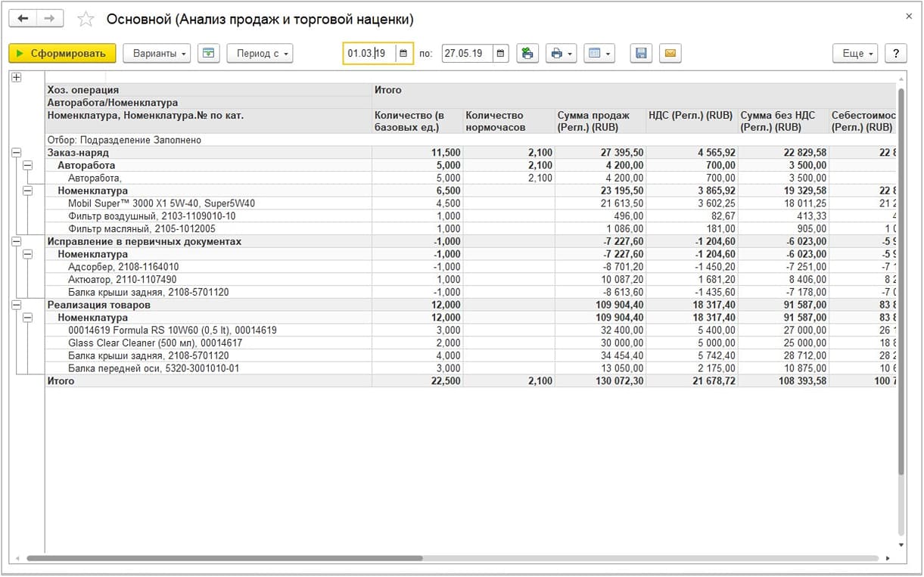924x577 pixels.
Task: Collapse the Авторабота group
Action: click(28, 165)
